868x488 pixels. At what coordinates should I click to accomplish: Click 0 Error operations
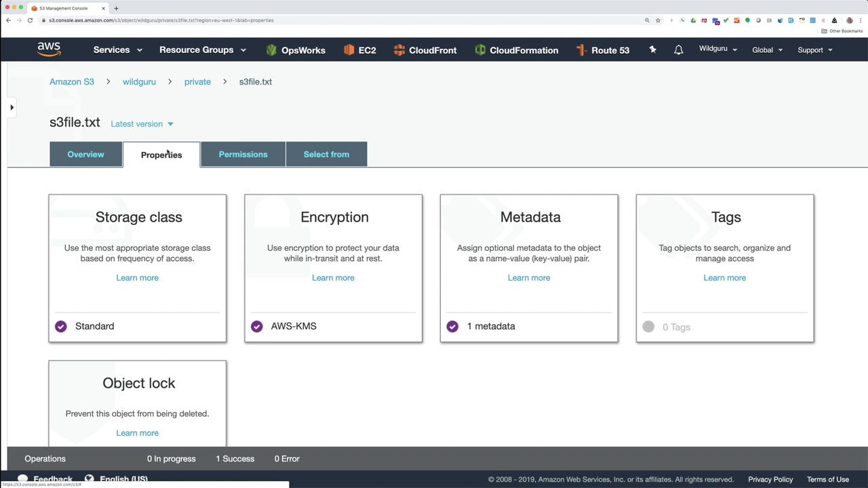[x=287, y=459]
